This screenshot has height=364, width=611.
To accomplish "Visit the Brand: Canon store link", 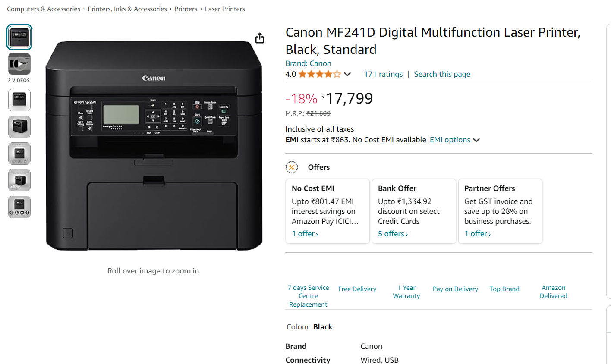I will tap(308, 63).
